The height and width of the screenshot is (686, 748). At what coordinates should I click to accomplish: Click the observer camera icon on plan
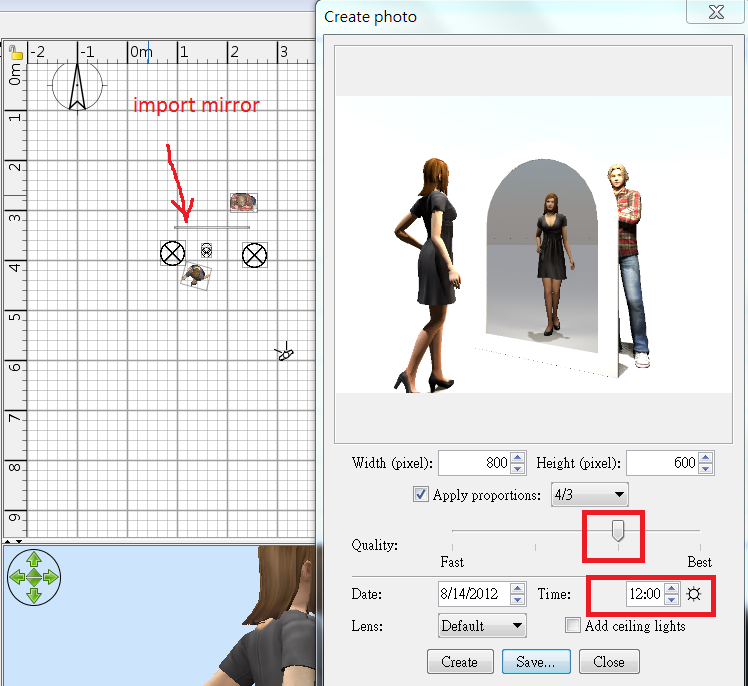(286, 353)
